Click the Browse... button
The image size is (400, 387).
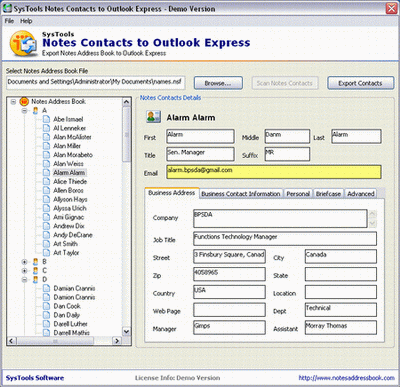pyautogui.click(x=218, y=83)
